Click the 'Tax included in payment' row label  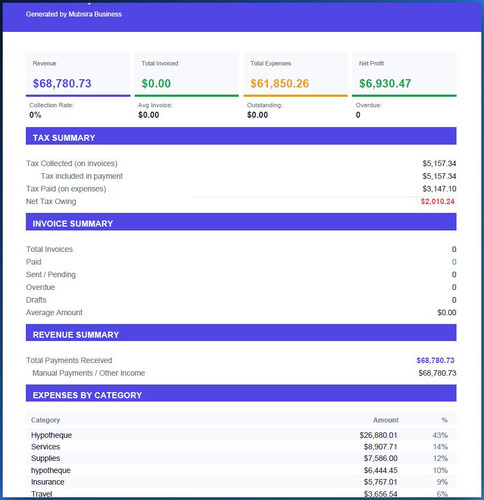tap(82, 176)
